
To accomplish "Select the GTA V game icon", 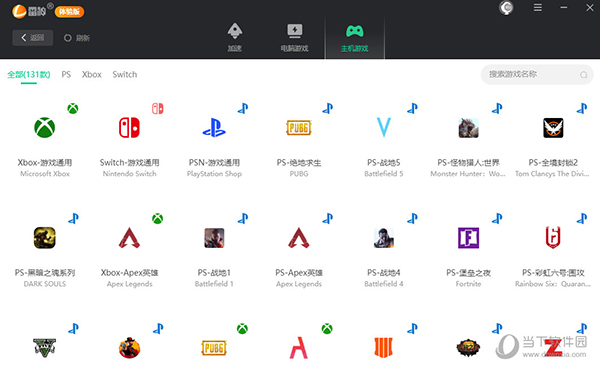I will 44,348.
